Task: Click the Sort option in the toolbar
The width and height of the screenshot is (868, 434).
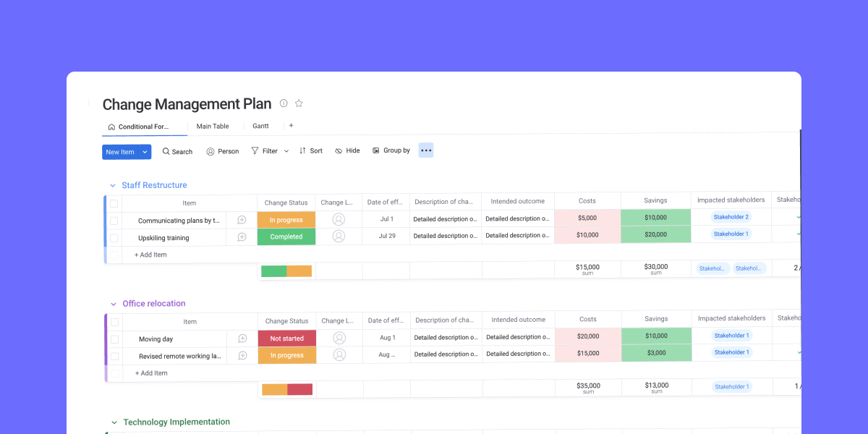Action: point(310,150)
